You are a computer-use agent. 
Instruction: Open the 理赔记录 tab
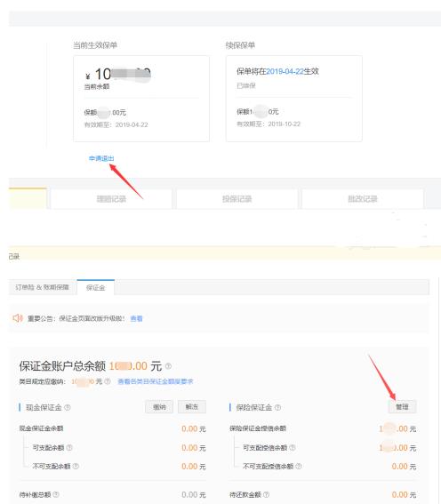point(111,199)
